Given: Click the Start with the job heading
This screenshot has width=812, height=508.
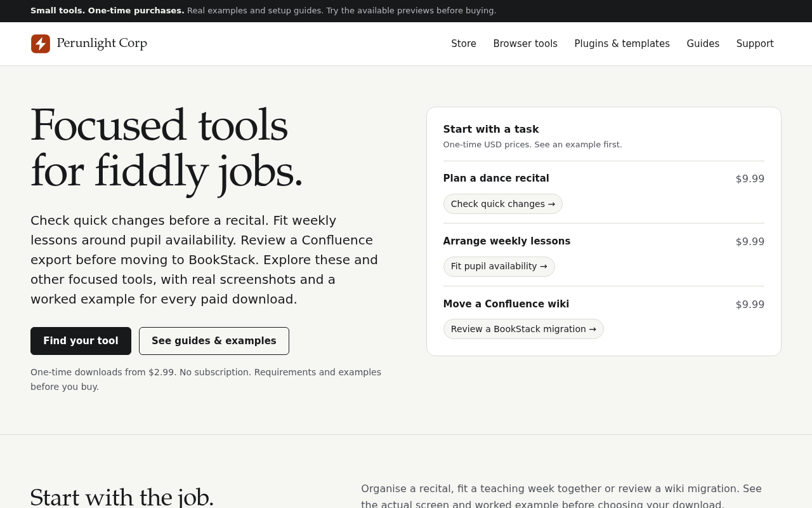Looking at the screenshot, I should click(122, 497).
